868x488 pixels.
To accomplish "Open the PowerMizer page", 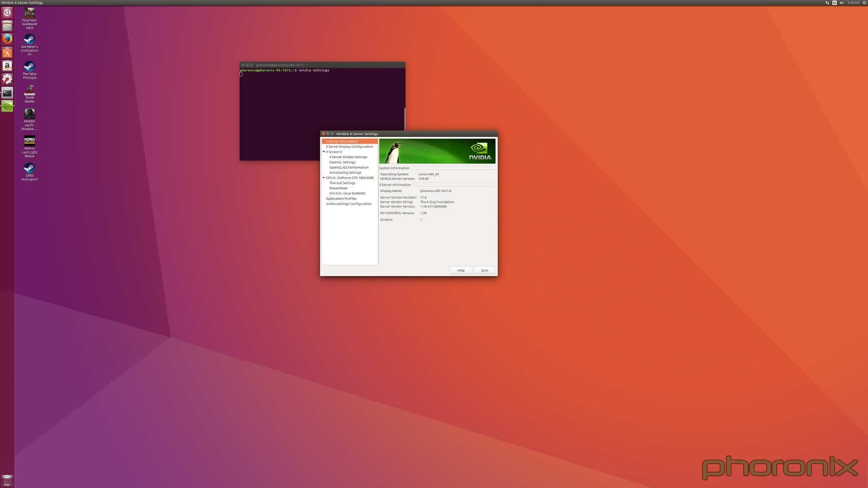I will point(338,188).
